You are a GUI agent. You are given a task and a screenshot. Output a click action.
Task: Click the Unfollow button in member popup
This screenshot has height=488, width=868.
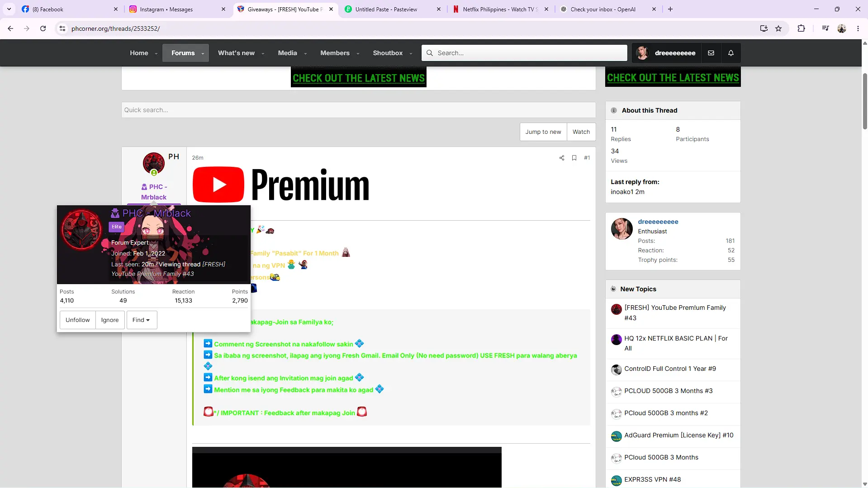(78, 320)
